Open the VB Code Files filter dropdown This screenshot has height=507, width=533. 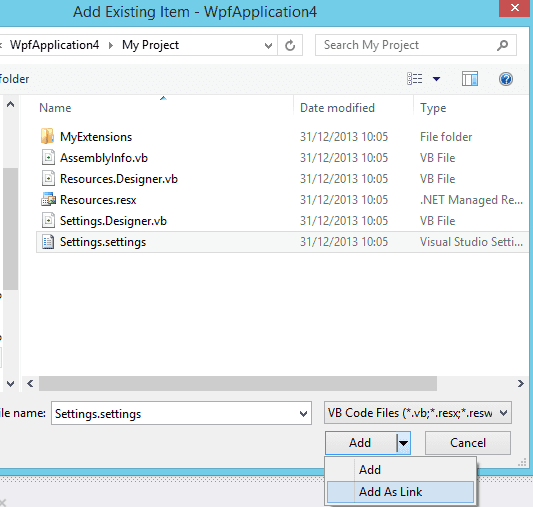coord(503,413)
